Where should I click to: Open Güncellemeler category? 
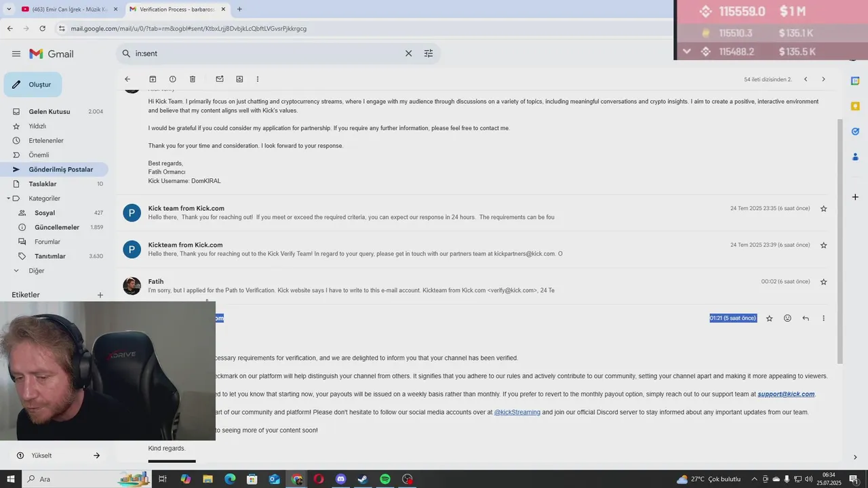click(x=58, y=227)
